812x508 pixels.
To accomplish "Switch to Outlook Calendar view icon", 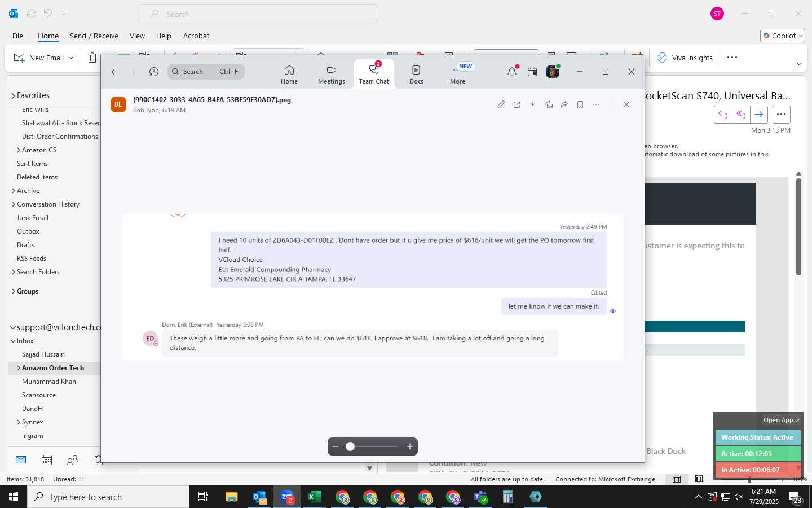I will [x=47, y=460].
